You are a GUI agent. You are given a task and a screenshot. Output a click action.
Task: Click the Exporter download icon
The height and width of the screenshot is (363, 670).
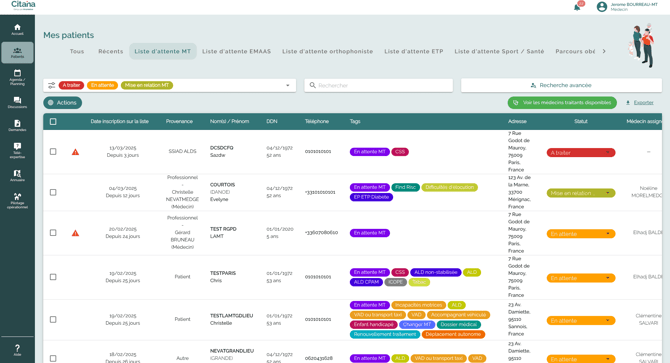[628, 102]
